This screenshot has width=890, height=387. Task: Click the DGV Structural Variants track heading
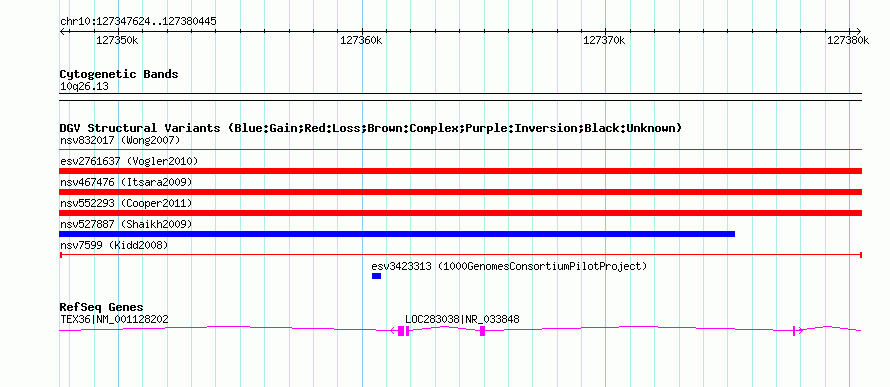(371, 128)
